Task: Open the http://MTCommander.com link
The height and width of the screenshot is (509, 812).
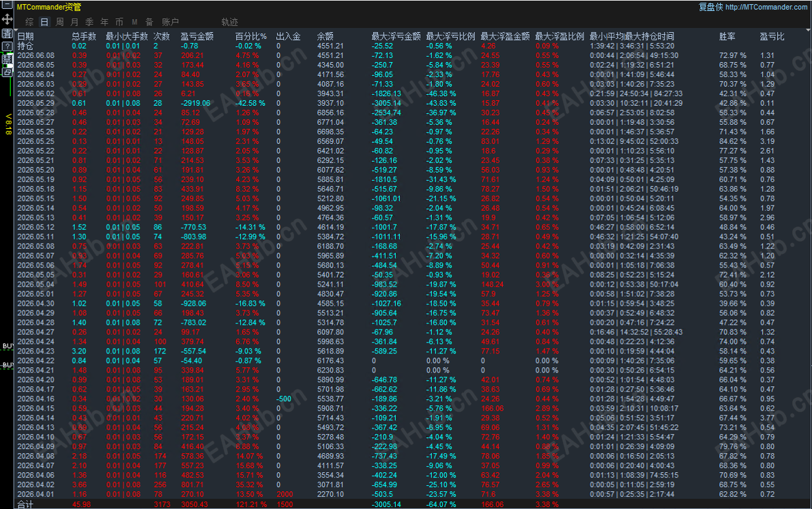Action: (766, 8)
